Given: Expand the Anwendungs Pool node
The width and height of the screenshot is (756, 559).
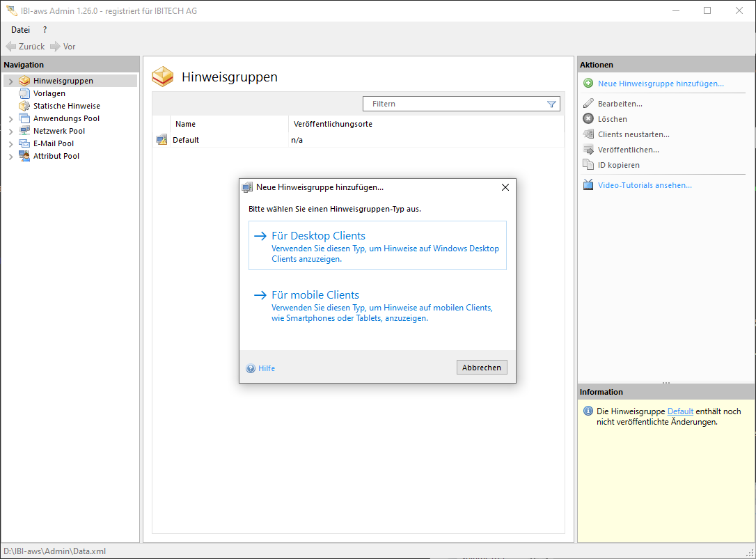Looking at the screenshot, I should tap(10, 119).
